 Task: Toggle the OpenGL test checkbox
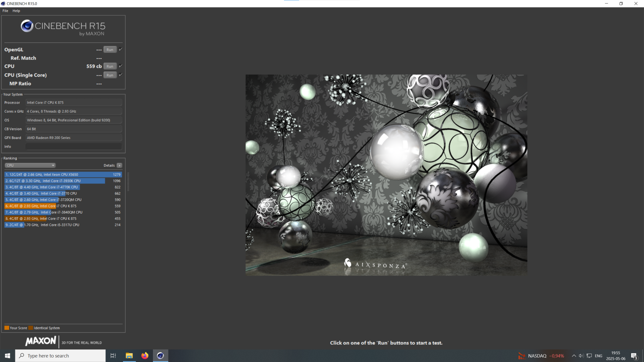(120, 49)
